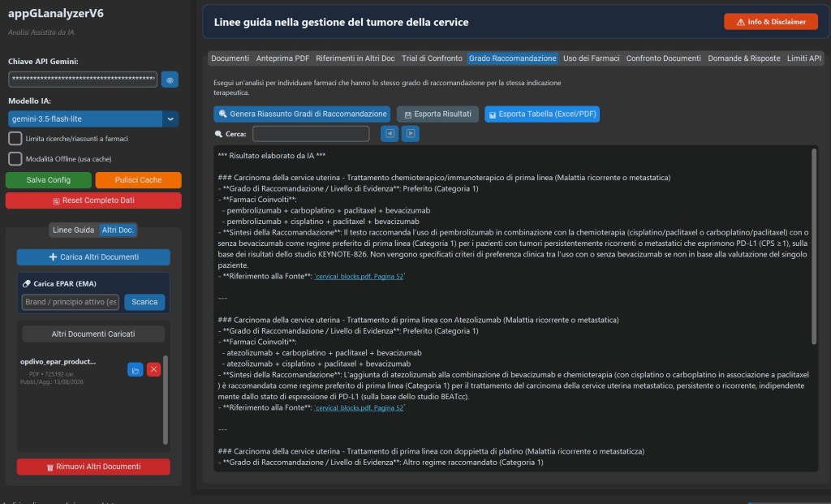
Task: Click the results text area vertical scrollbar
Action: [814, 247]
